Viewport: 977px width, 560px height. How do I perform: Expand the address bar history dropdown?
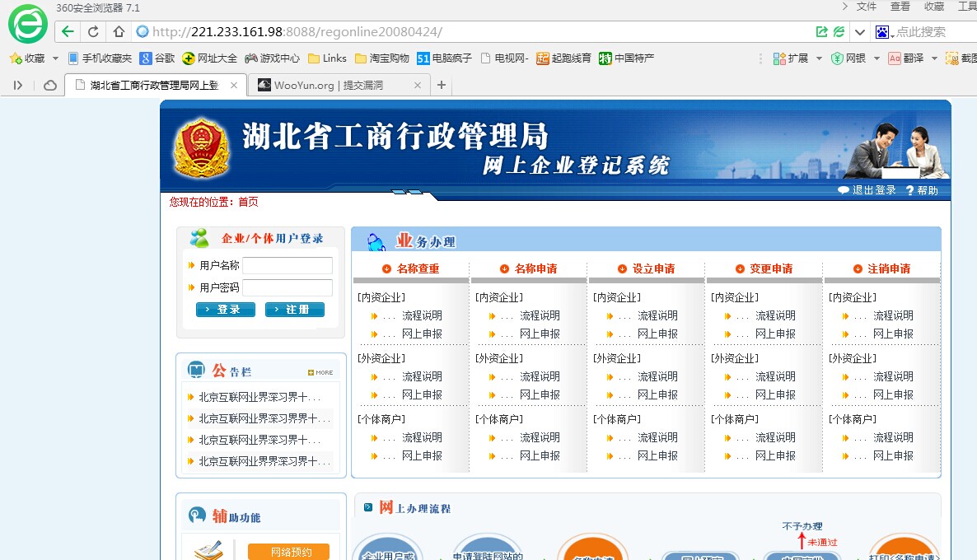(x=860, y=32)
